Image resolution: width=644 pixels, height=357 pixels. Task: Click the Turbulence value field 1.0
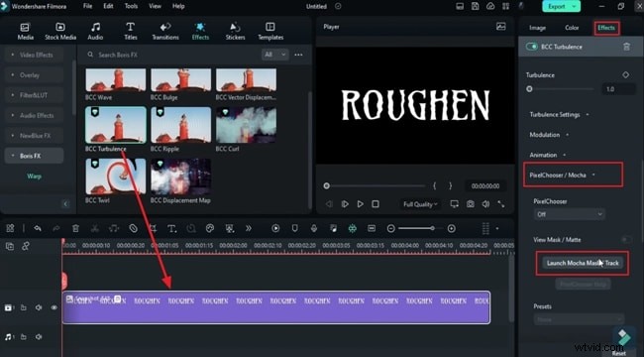click(x=618, y=89)
